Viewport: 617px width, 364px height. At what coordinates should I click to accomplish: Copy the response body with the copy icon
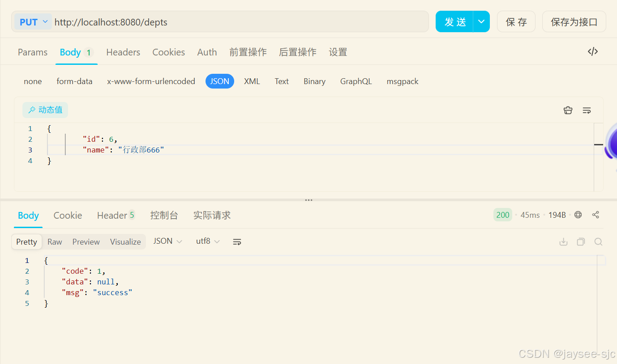581,241
